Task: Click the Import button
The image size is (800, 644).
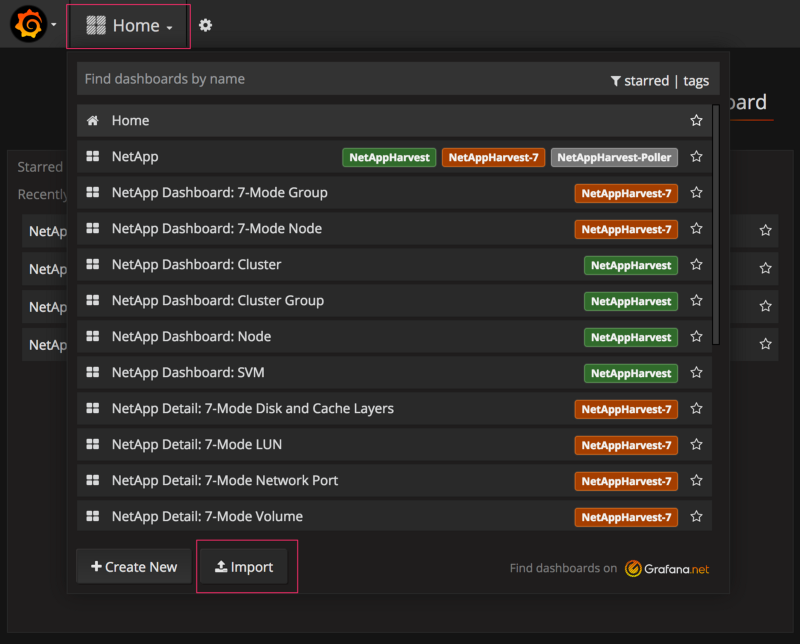Action: pyautogui.click(x=244, y=567)
